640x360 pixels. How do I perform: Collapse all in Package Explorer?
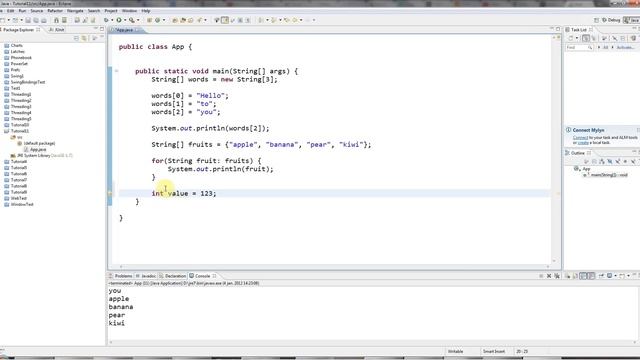click(x=76, y=38)
